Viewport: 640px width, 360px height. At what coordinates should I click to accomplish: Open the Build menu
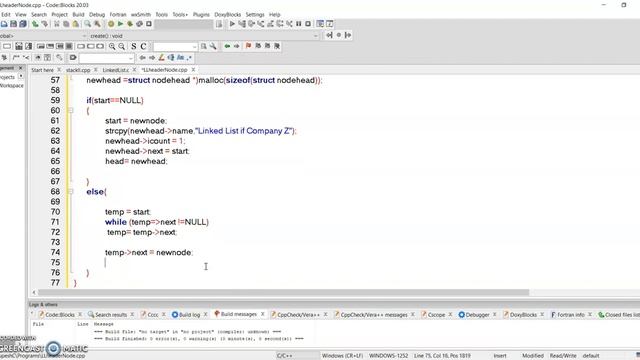[78, 14]
